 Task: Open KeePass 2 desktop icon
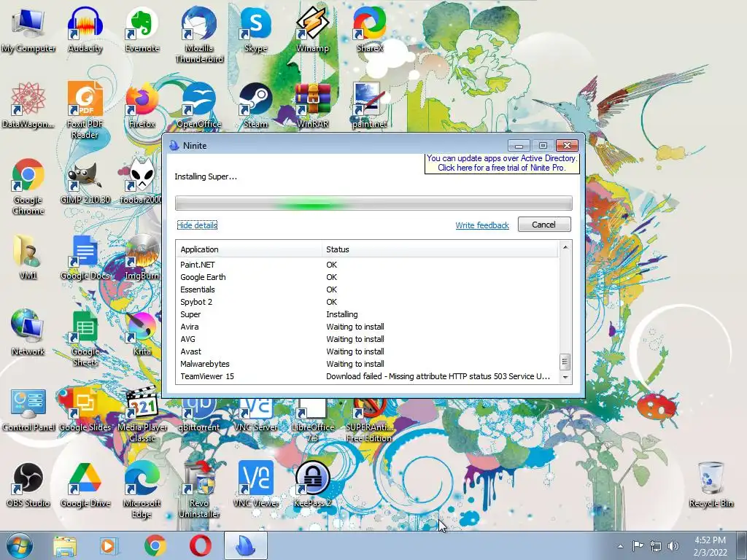(312, 485)
